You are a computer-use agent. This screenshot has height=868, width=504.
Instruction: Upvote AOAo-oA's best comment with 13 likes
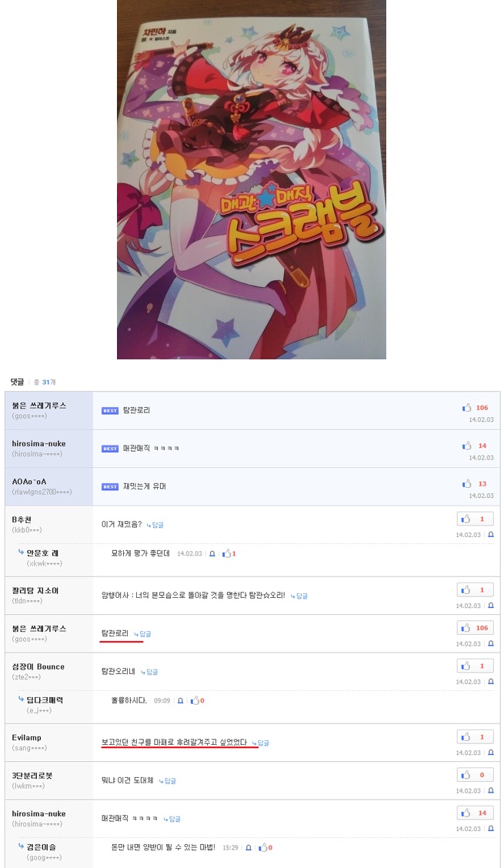[467, 484]
